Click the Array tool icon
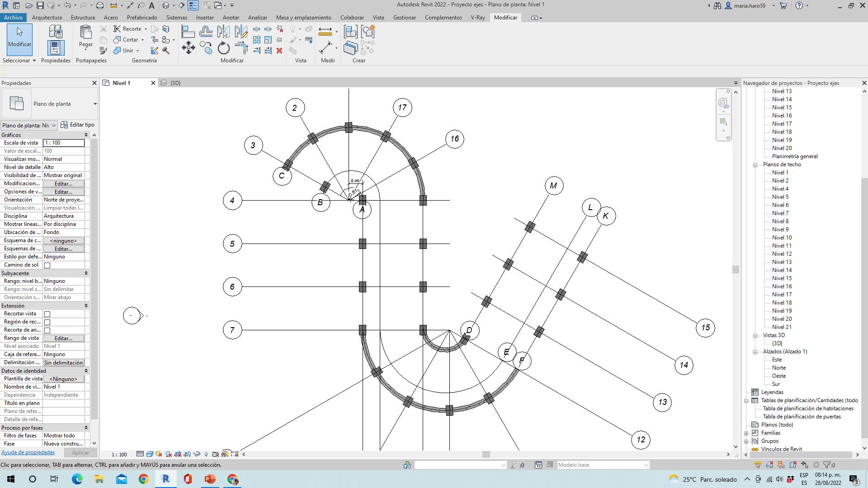Viewport: 868px width, 488px height. [x=257, y=40]
